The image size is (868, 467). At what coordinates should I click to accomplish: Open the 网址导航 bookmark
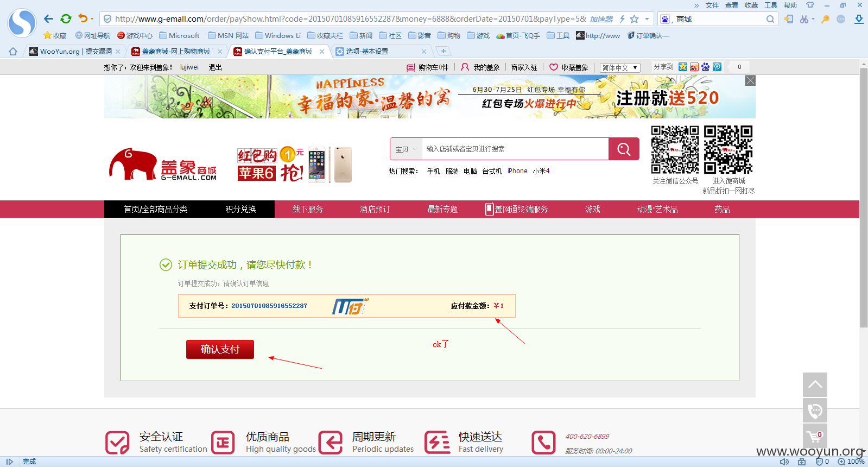pos(93,36)
